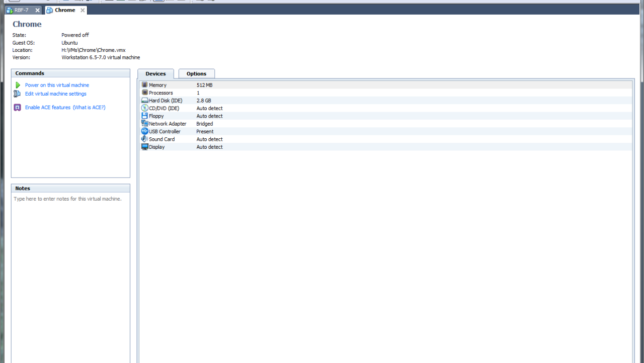The height and width of the screenshot is (363, 644).
Task: Close the RBF-7 tab
Action: (x=37, y=10)
